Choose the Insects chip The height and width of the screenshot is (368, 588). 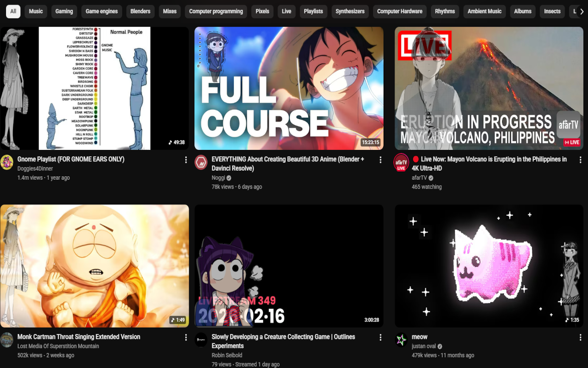(x=552, y=11)
